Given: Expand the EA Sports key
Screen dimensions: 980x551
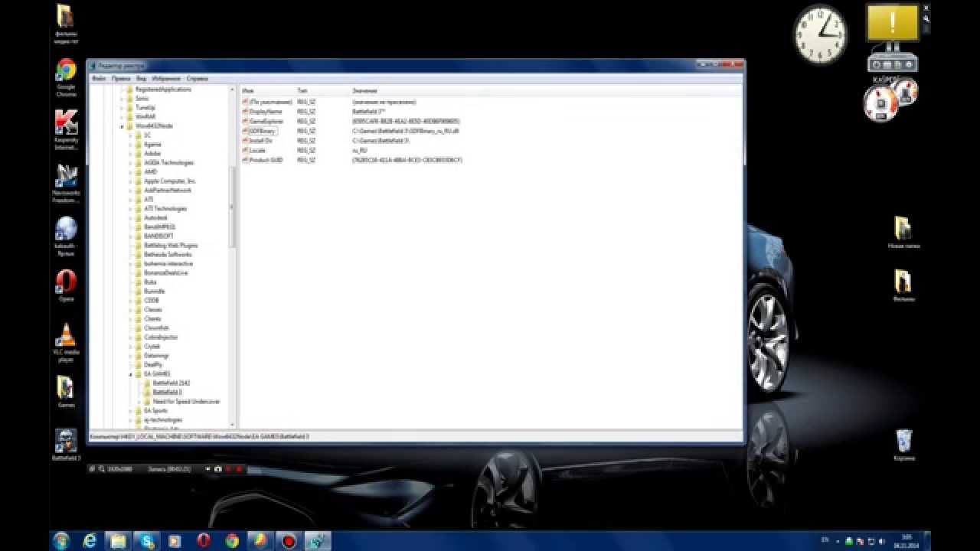Looking at the screenshot, I should pos(131,411).
